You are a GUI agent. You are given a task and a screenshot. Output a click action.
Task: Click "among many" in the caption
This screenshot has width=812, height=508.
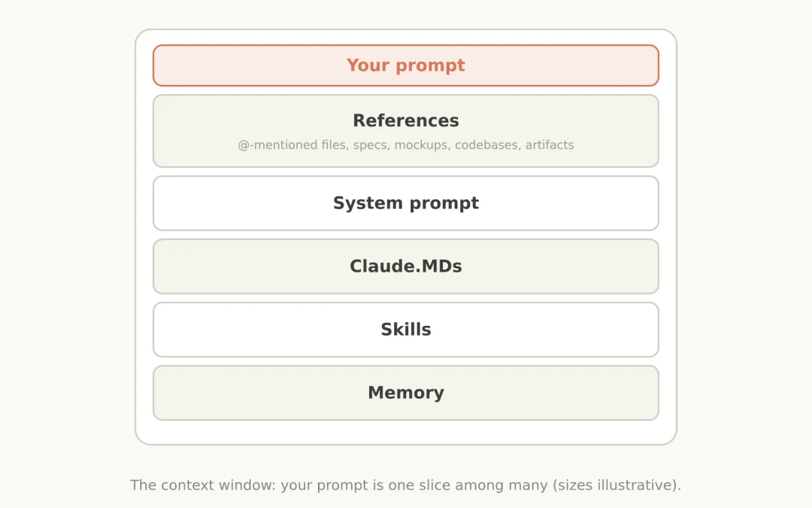[501, 485]
